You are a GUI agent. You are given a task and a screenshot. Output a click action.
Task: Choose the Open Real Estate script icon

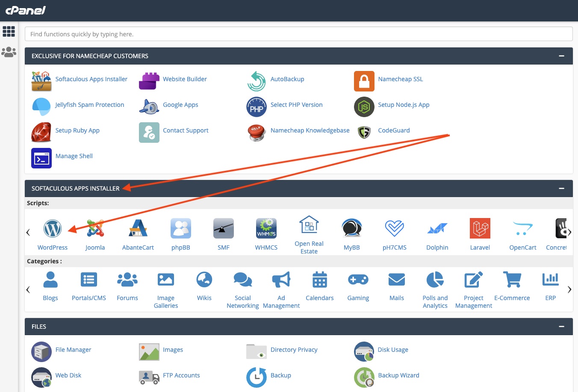coord(309,224)
